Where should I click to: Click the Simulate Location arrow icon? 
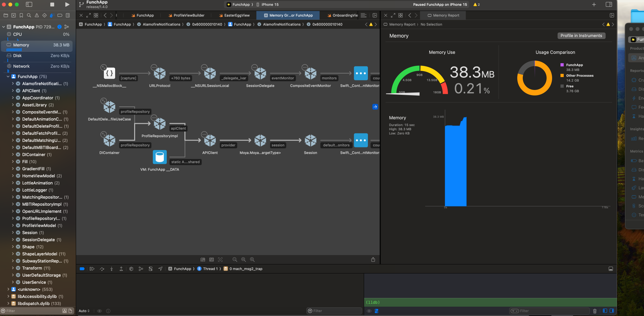coord(160,269)
